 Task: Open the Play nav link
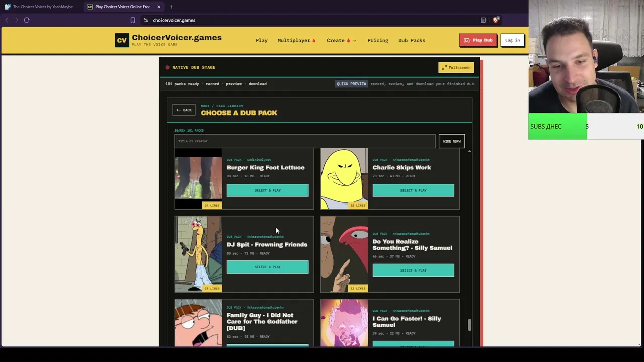pos(262,40)
